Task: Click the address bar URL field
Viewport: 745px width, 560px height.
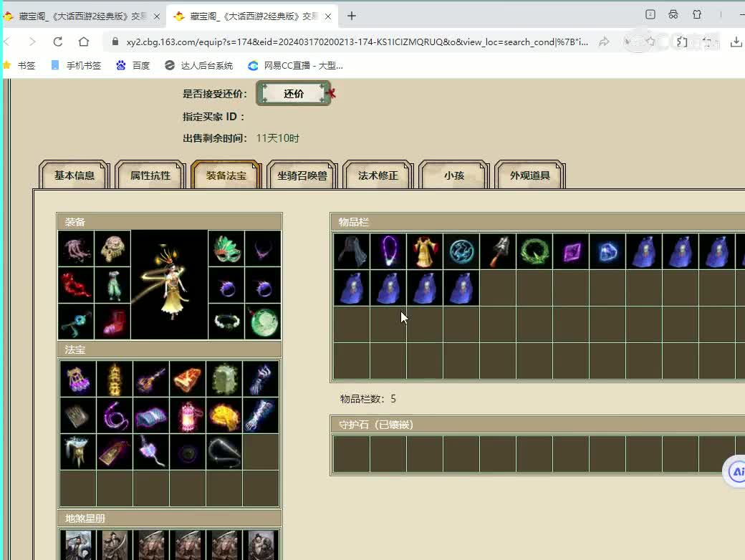Action: (356, 42)
